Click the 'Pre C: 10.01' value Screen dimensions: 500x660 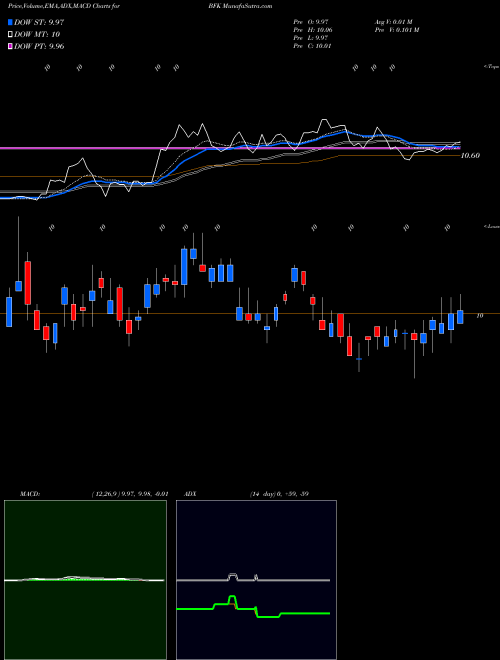pos(313,46)
